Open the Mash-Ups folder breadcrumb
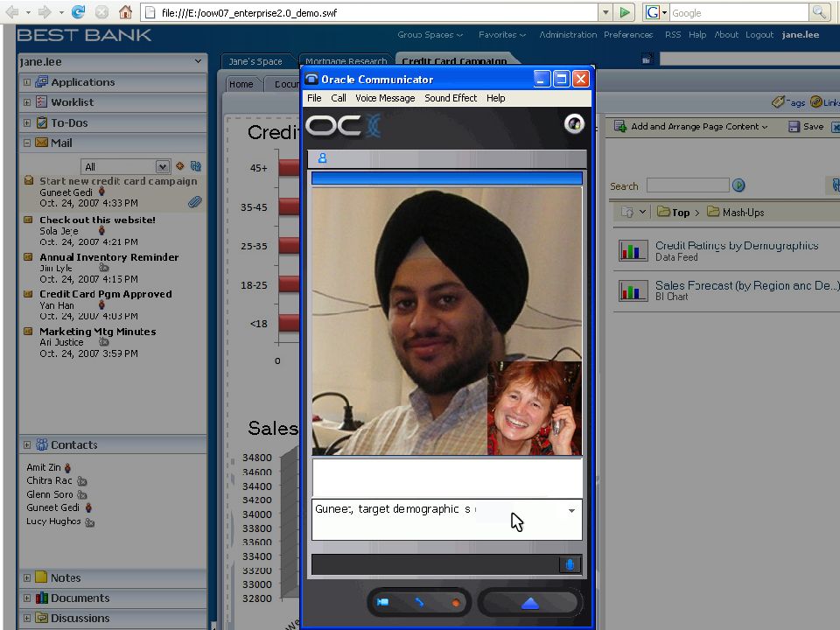The image size is (840, 630). (x=736, y=212)
